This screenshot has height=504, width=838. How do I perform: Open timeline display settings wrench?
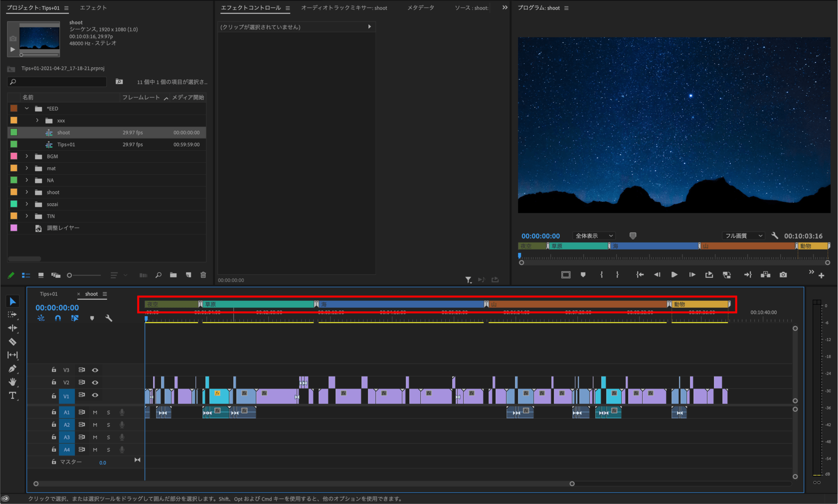109,318
